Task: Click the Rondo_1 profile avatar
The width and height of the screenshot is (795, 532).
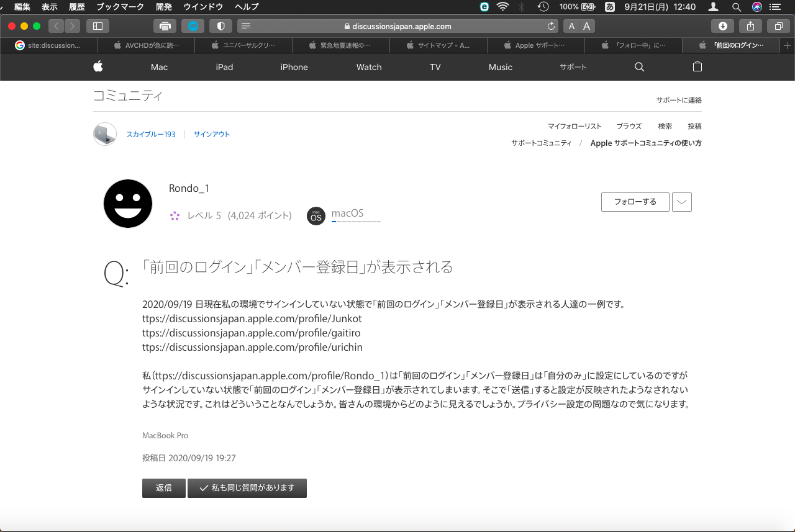Action: click(x=128, y=204)
